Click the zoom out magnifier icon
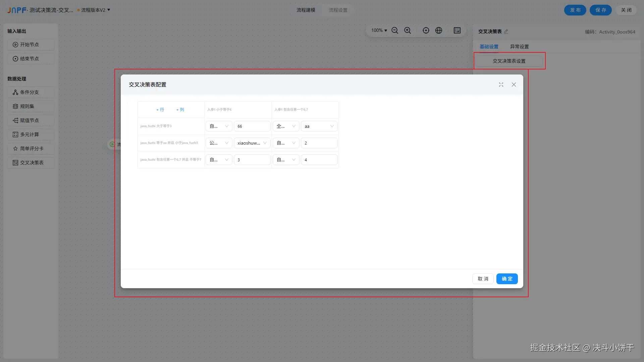This screenshot has width=644, height=362. pyautogui.click(x=395, y=31)
